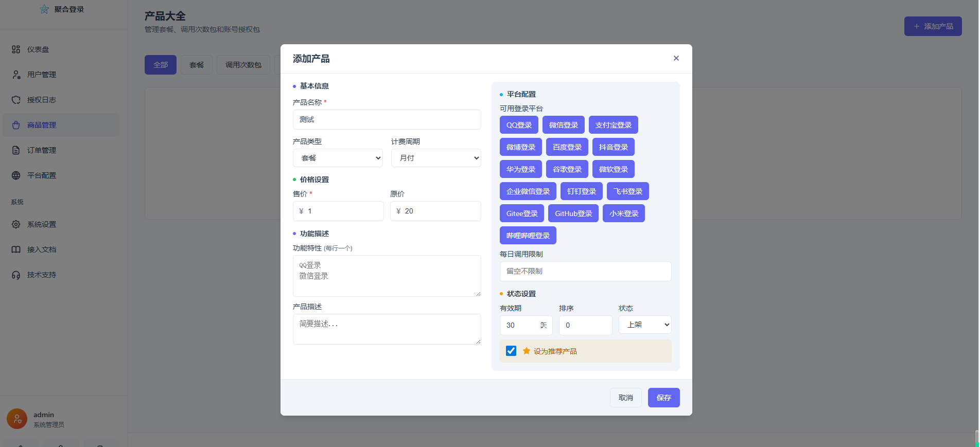Click the 原价 price input field
Image resolution: width=980 pixels, height=447 pixels.
point(435,211)
